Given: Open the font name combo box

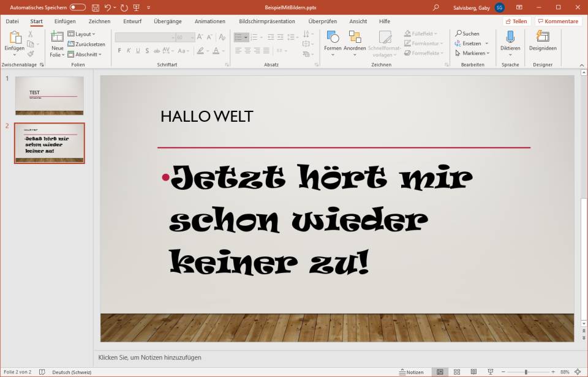Looking at the screenshot, I should pyautogui.click(x=145, y=37).
